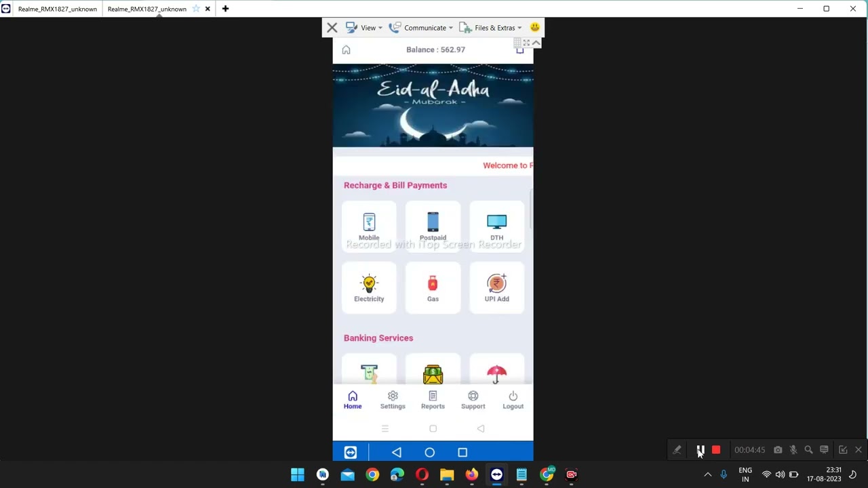
Task: Click the recorder's pop-out window icon
Action: (843, 449)
